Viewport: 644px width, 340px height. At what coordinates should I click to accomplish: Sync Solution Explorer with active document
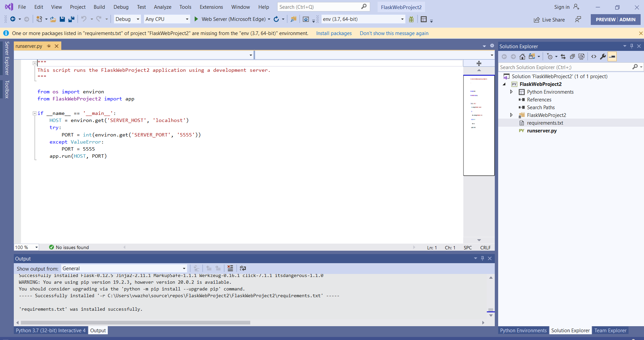click(563, 56)
